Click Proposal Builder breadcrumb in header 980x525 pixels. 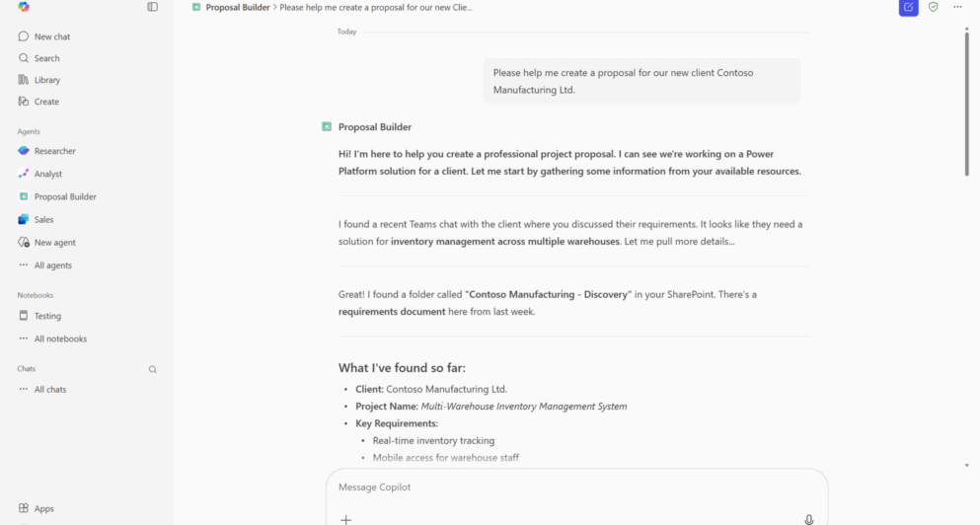tap(238, 8)
